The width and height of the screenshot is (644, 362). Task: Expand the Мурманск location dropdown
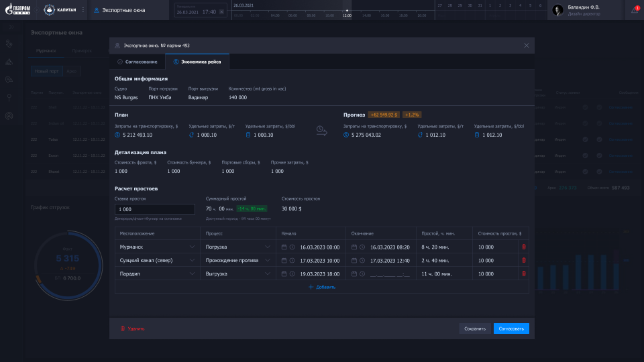tap(193, 247)
